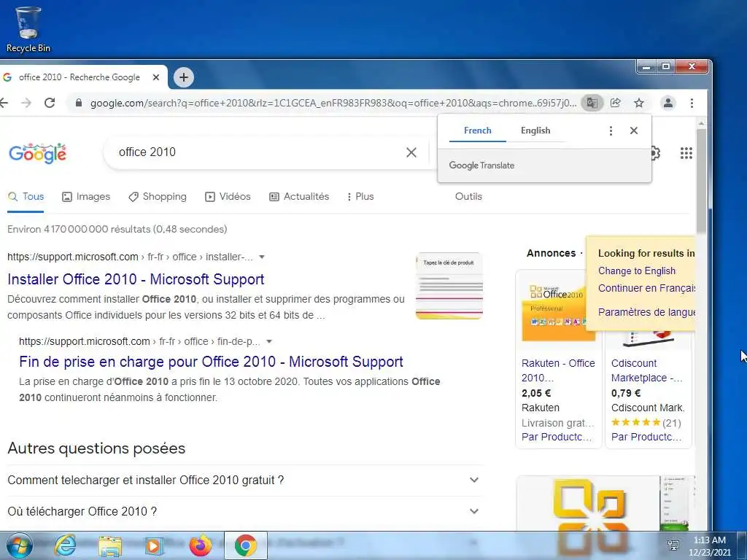Bookmark this page with the star icon
This screenshot has width=747, height=560.
point(639,103)
